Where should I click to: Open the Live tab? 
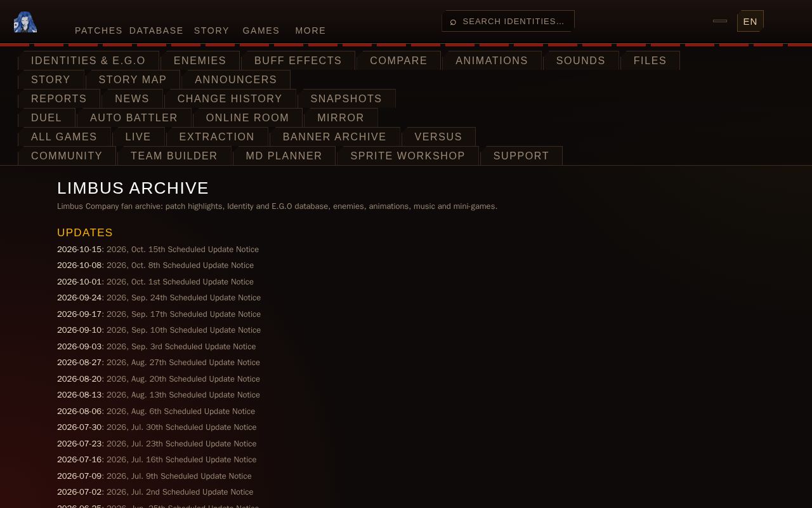coord(138,137)
